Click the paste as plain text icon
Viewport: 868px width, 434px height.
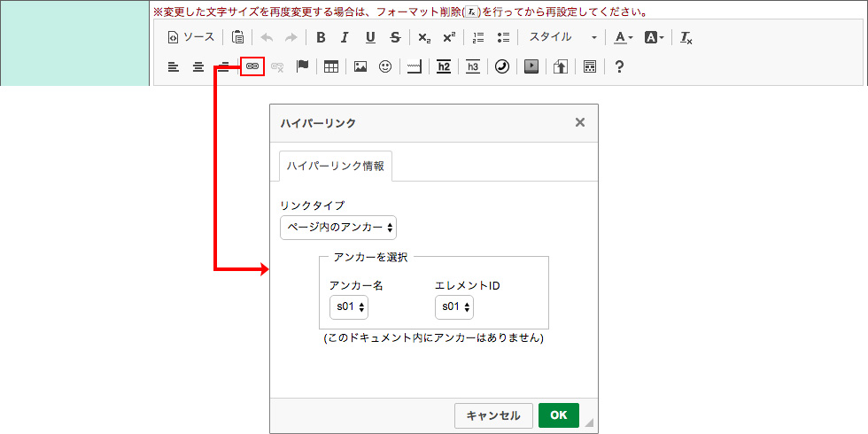pyautogui.click(x=237, y=37)
